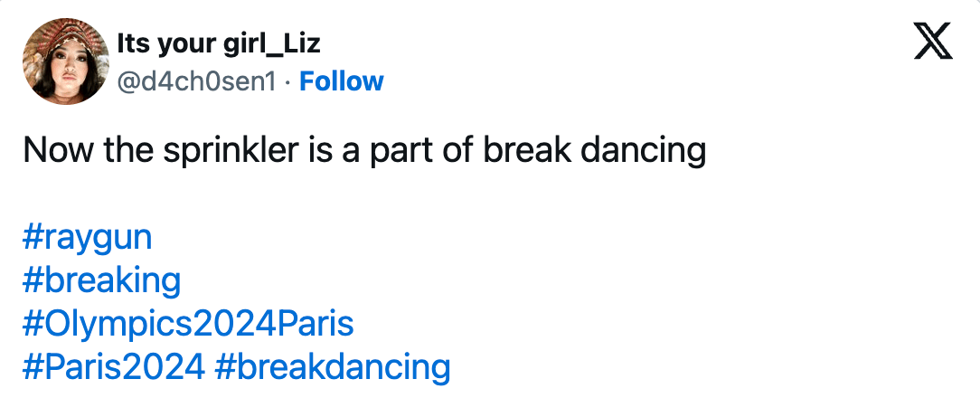Select the #Paris2024 hashtag
This screenshot has height=398, width=980.
coord(114,366)
